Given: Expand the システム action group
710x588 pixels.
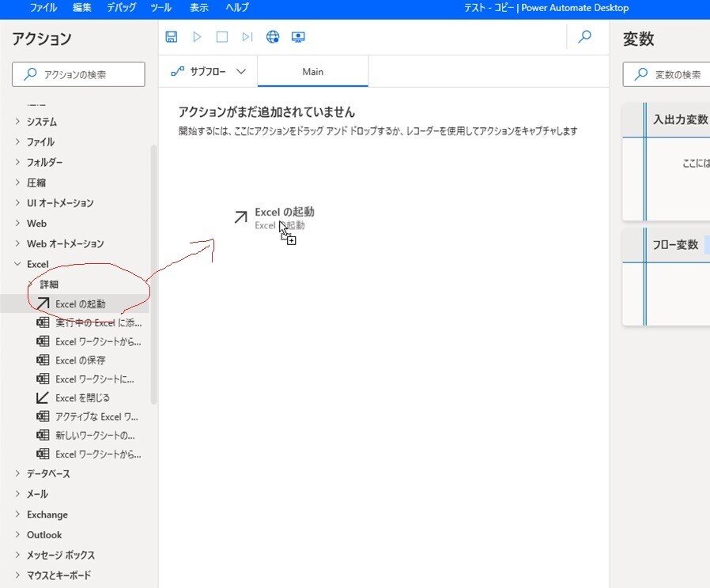Looking at the screenshot, I should (17, 121).
